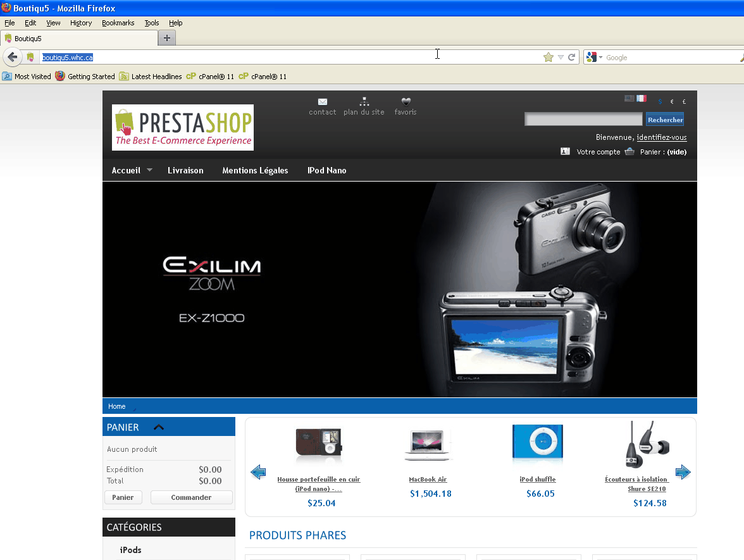Open the Accueil navigation item
This screenshot has width=744, height=560.
coord(126,170)
